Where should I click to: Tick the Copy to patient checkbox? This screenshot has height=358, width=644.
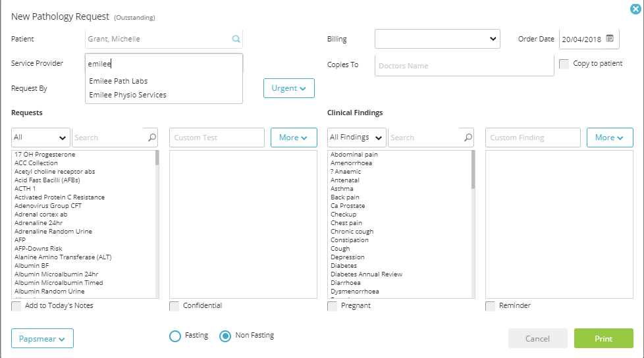[564, 64]
